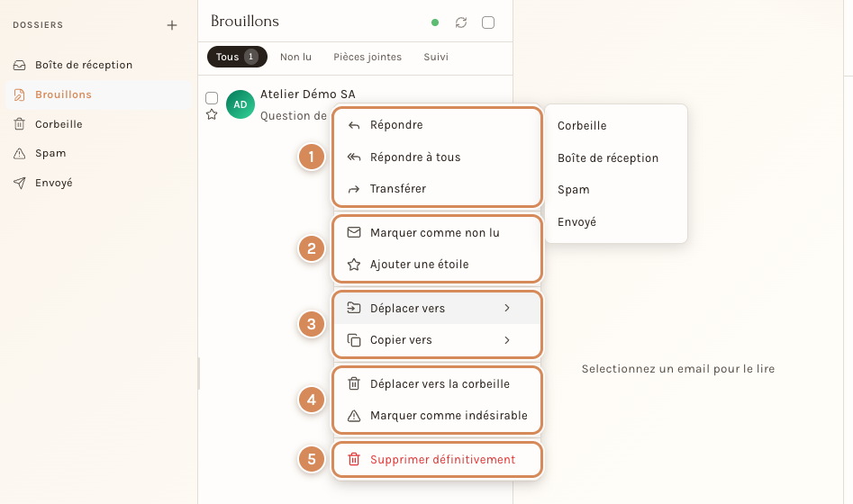Click the Atelier Démo SA sender name
Viewport: 853px width, 504px height.
[308, 94]
